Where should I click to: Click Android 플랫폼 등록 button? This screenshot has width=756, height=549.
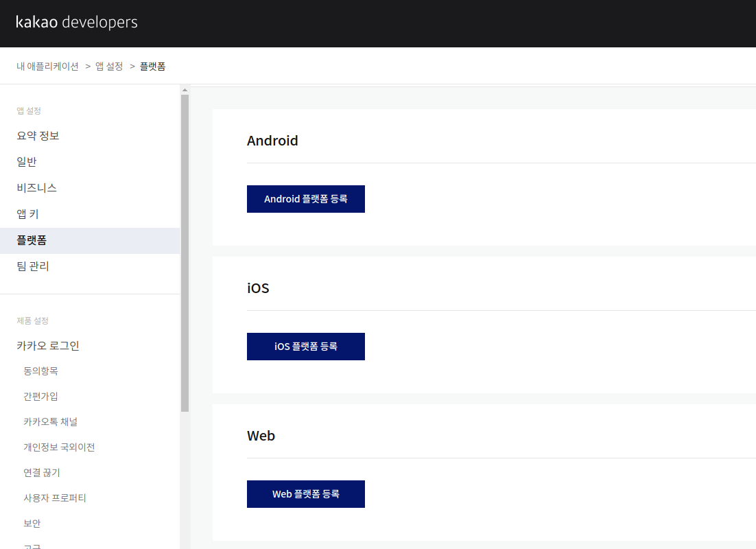point(306,199)
